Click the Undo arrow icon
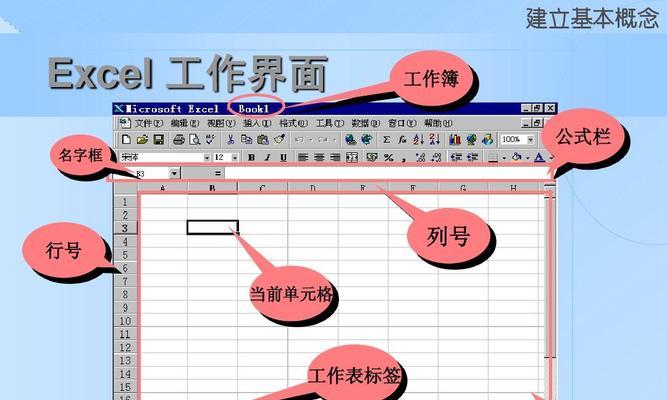The image size is (667, 400). point(299,139)
